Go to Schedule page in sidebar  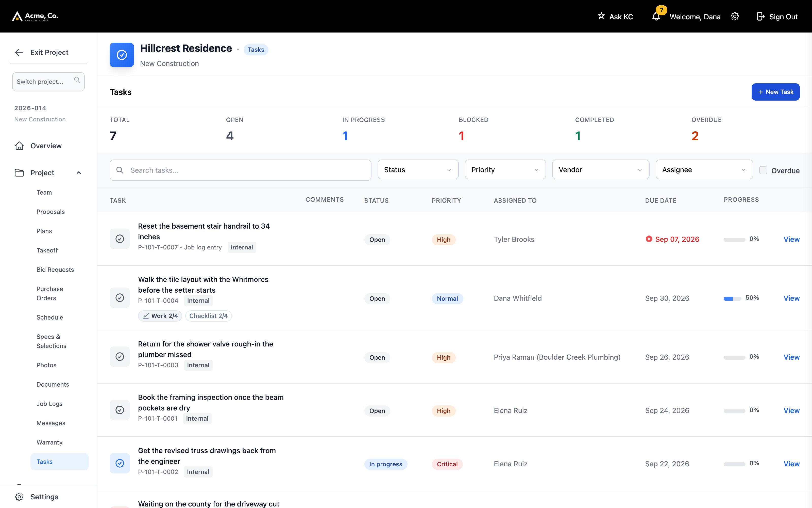[x=50, y=317]
